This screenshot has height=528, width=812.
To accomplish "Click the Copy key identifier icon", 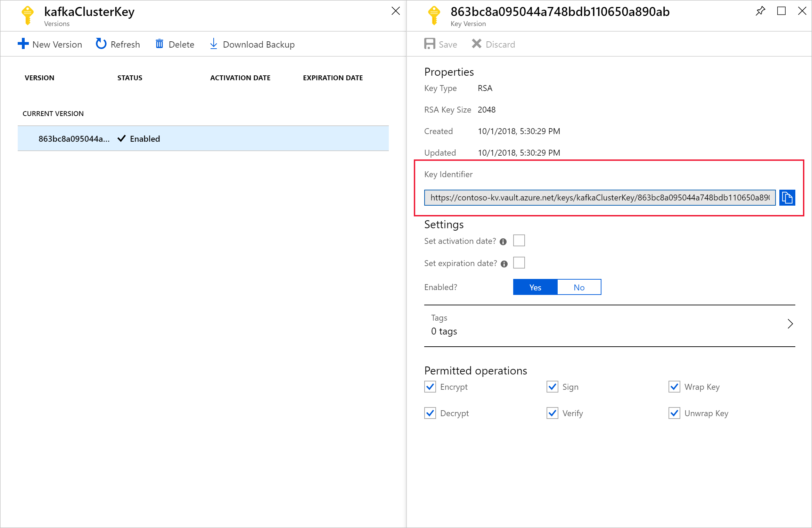I will coord(788,198).
